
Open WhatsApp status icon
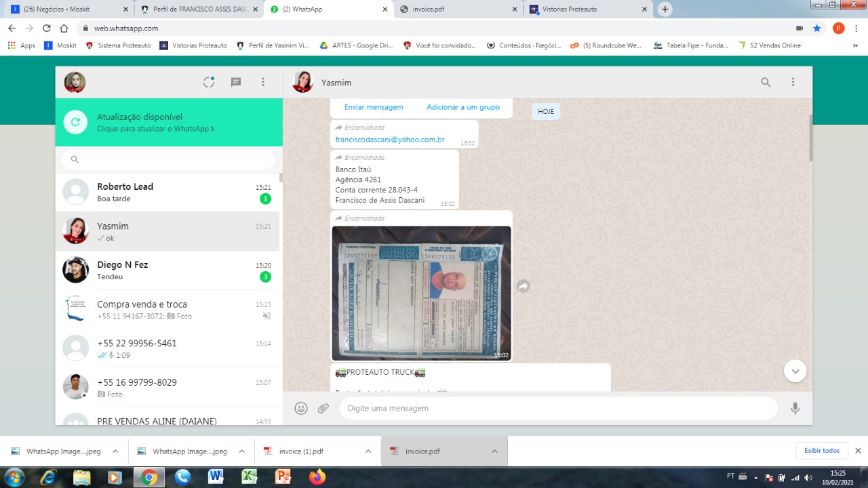(x=209, y=82)
